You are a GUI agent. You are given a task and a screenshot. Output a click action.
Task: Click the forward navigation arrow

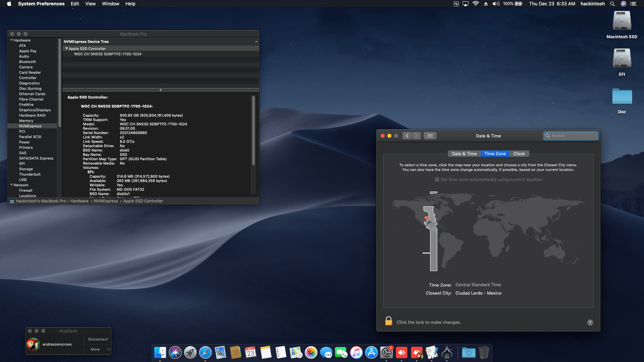[x=416, y=136]
